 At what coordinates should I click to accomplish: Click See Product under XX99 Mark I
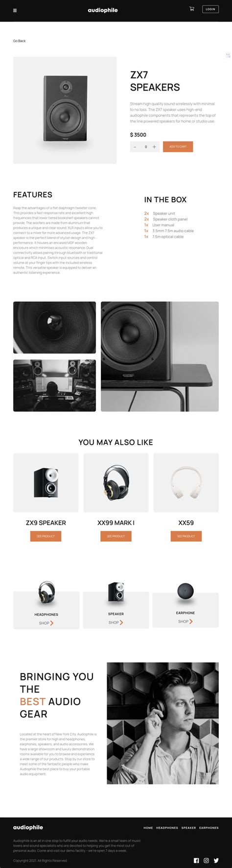[116, 536]
